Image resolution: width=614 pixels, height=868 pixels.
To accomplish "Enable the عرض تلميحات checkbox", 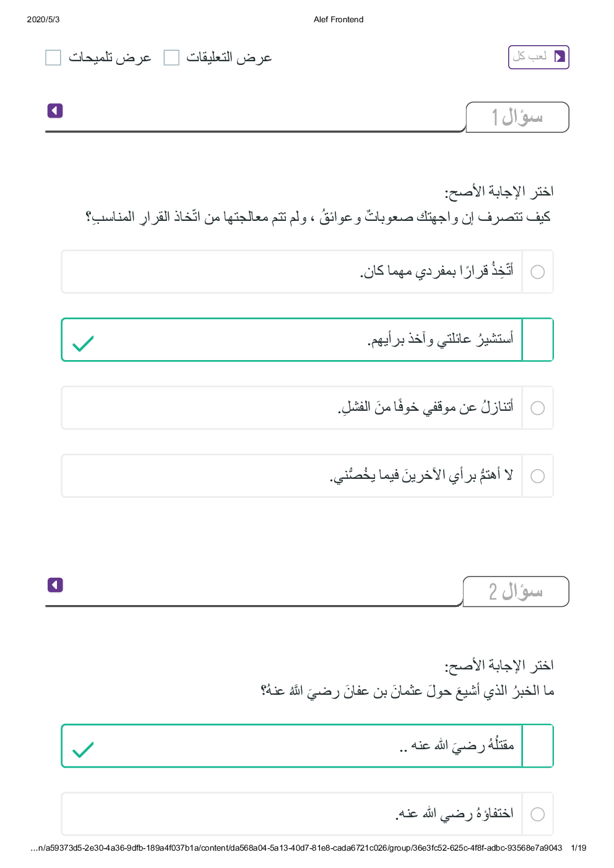I will click(x=53, y=58).
